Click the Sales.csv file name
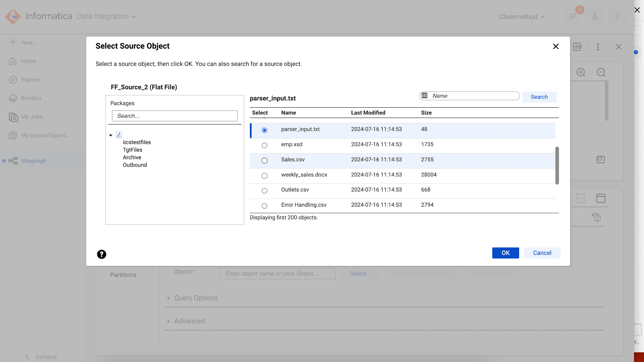Viewport: 644px width, 362px height. point(293,160)
